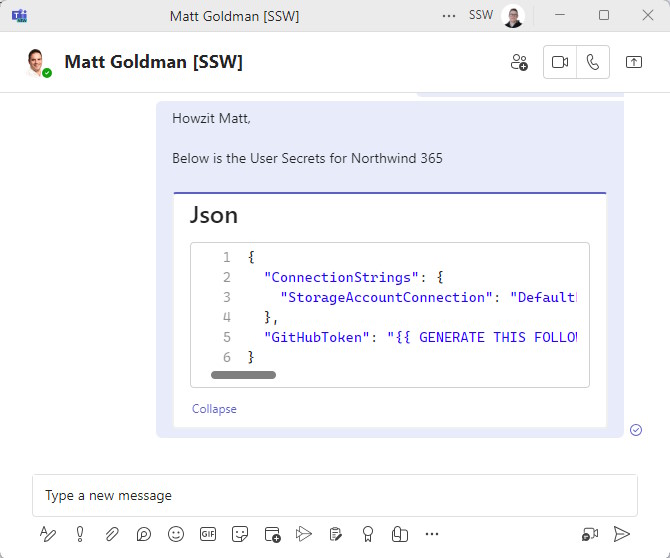This screenshot has width=670, height=558.
Task: Click the add people to chat icon
Action: (519, 62)
